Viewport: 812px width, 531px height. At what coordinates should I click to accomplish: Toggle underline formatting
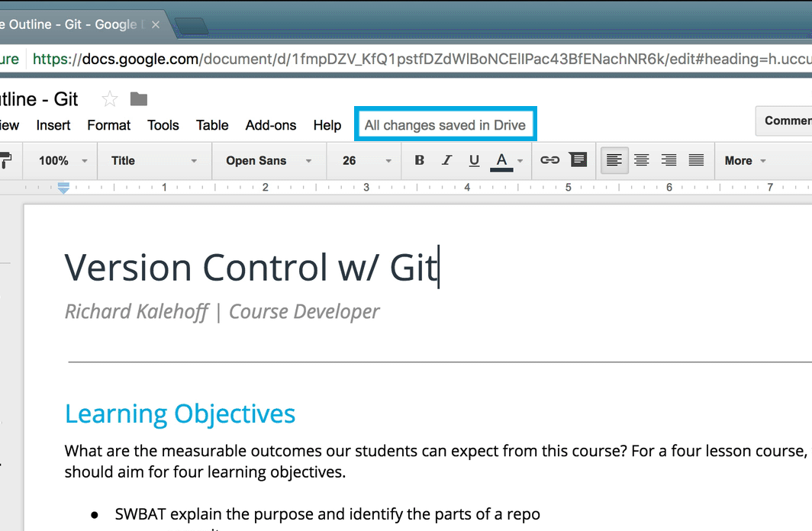point(474,160)
